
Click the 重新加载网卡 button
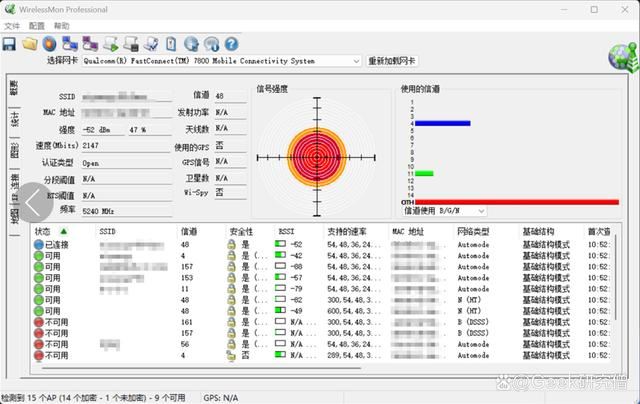click(392, 61)
